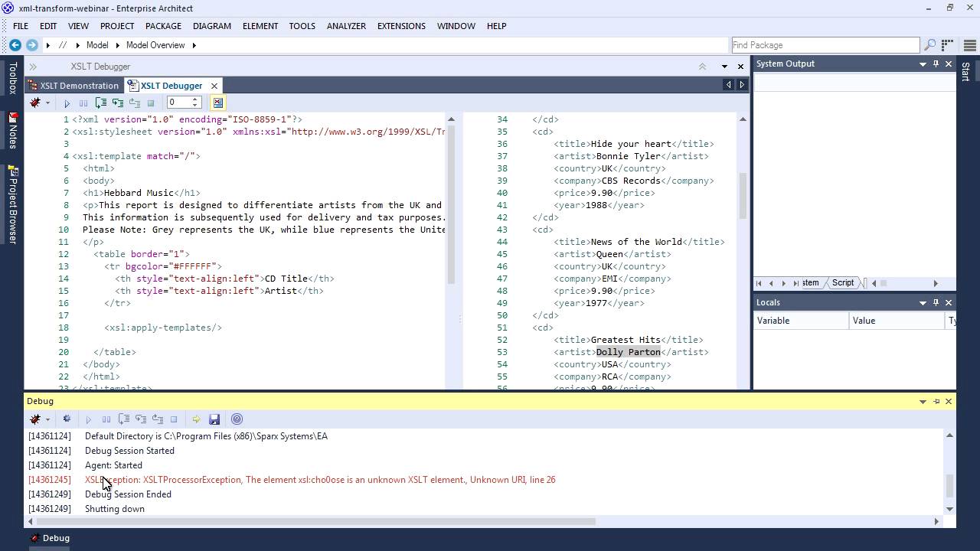Open System Output panel menu arrow
Image resolution: width=980 pixels, height=551 pixels.
[923, 64]
